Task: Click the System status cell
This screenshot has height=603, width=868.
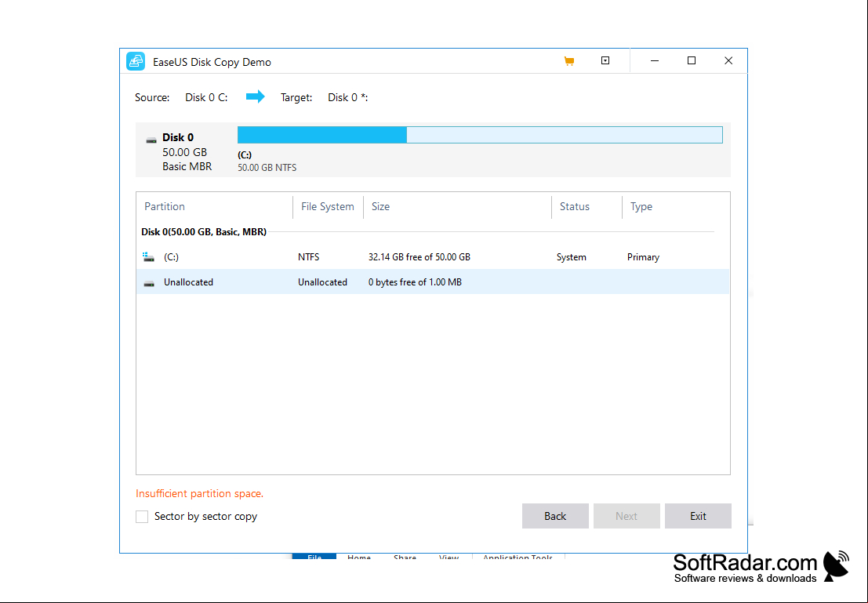Action: click(x=572, y=257)
